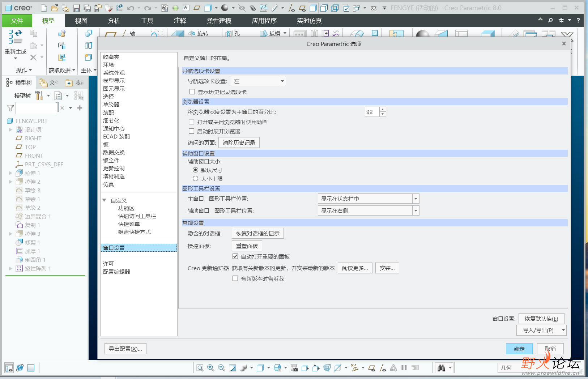Click the Revolve (旋转) tool in the ribbon
Viewport: 588px width, 379px height.
pos(198,33)
